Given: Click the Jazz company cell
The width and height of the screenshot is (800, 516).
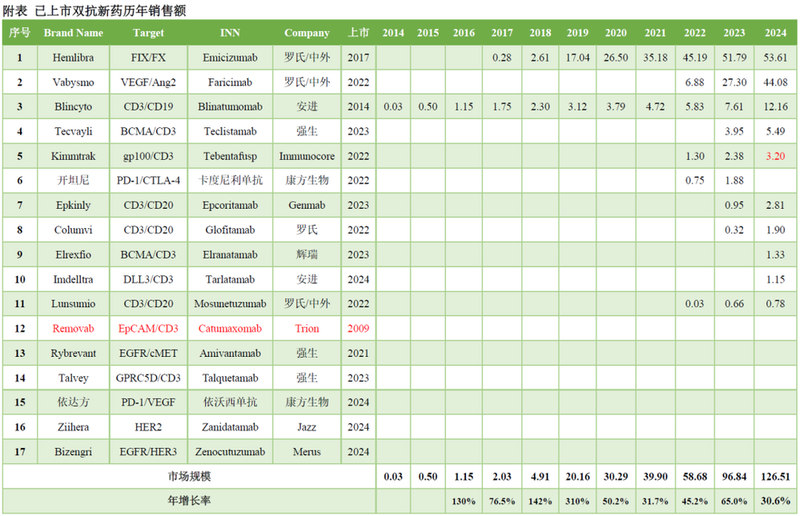Looking at the screenshot, I should (x=307, y=427).
